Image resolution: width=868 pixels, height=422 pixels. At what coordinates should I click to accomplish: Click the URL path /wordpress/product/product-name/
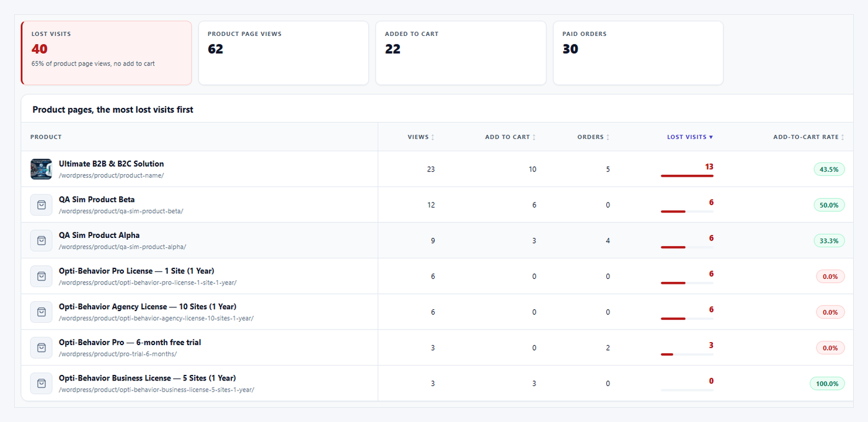(x=112, y=175)
